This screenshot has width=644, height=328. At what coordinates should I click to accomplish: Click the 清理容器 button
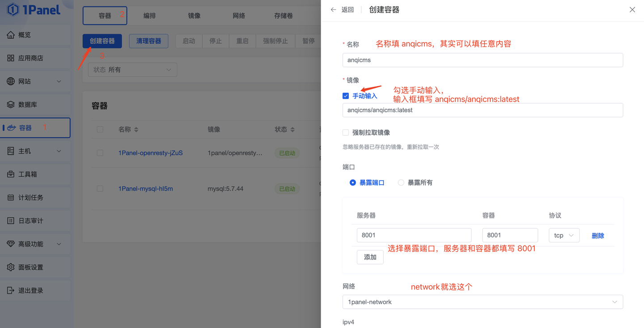(x=149, y=41)
